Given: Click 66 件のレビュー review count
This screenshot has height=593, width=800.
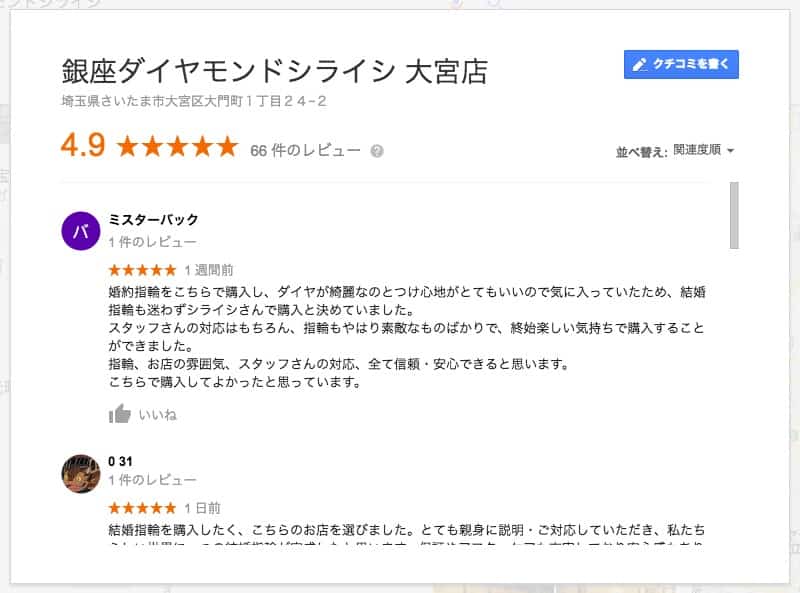Looking at the screenshot, I should pyautogui.click(x=305, y=151).
